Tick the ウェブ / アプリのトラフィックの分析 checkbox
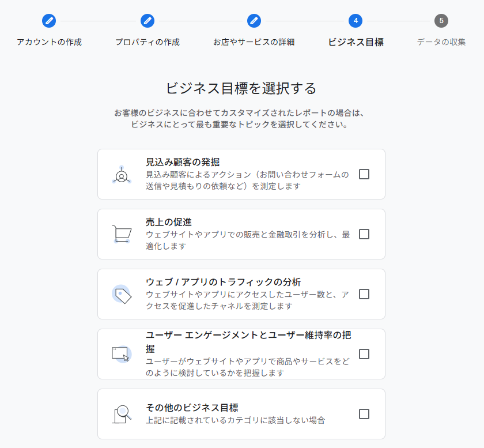 pyautogui.click(x=364, y=294)
